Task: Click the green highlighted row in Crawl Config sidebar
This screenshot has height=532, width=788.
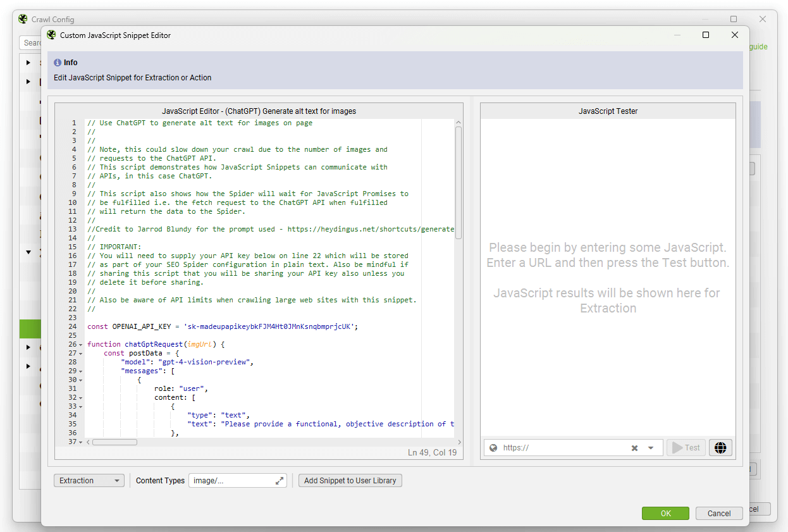Action: (x=30, y=329)
